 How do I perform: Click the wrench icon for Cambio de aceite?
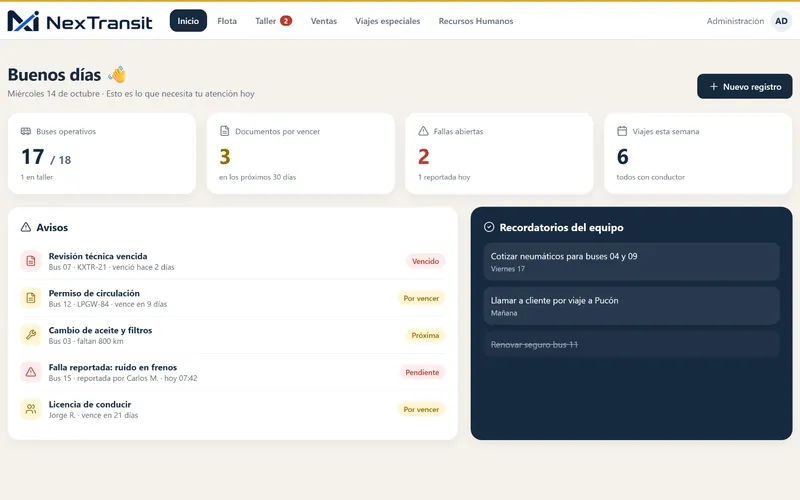click(x=31, y=335)
